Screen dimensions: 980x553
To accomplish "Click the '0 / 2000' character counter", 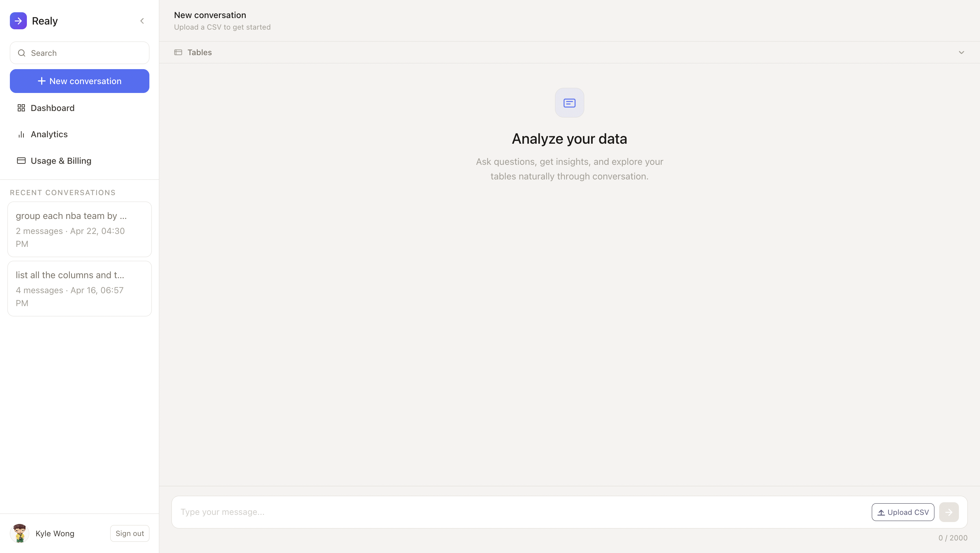I will coord(953,538).
